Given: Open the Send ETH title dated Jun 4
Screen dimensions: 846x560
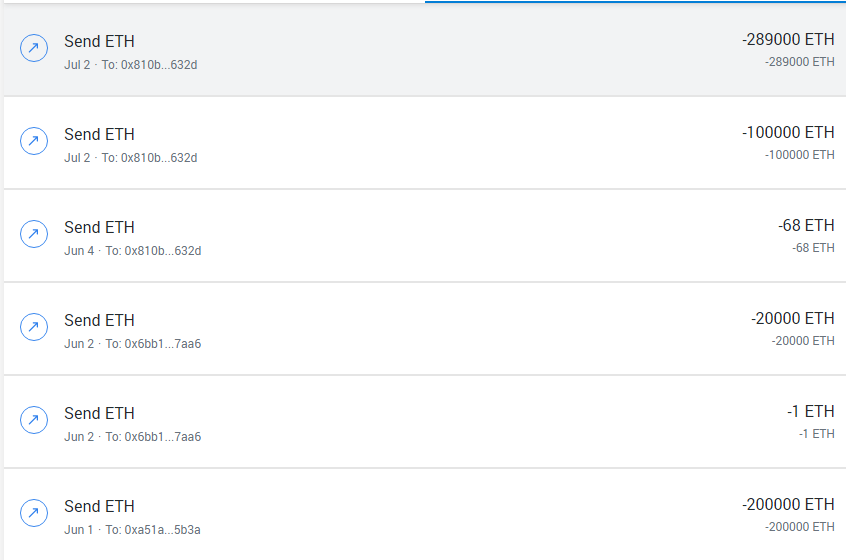Looking at the screenshot, I should coord(99,227).
